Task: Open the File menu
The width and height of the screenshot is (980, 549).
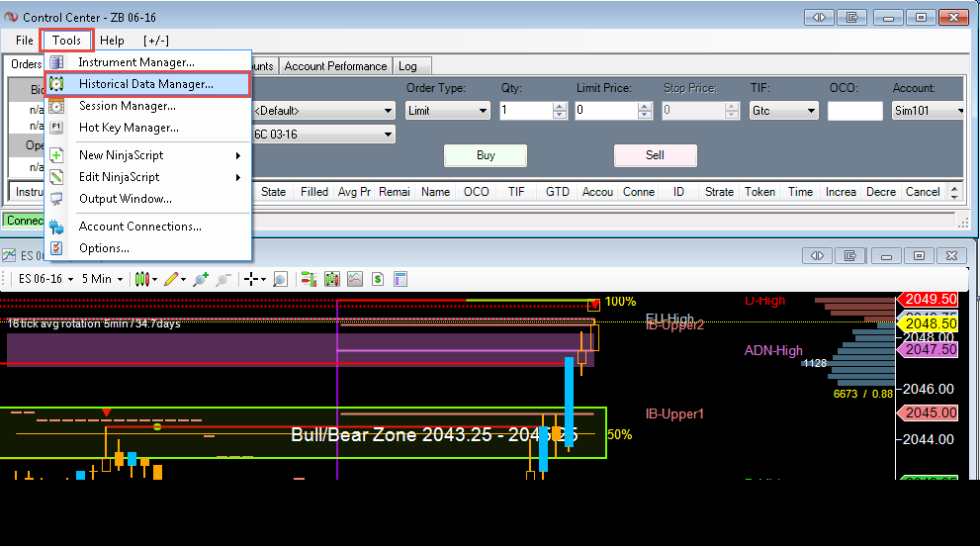Action: (x=25, y=41)
